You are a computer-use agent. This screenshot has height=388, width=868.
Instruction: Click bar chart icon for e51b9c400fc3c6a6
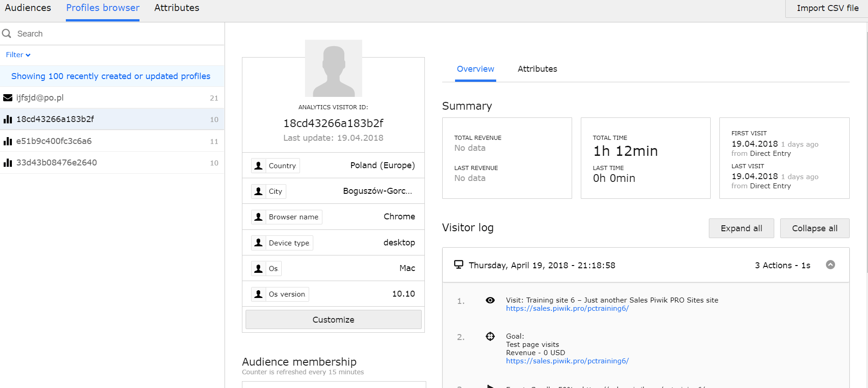click(8, 141)
